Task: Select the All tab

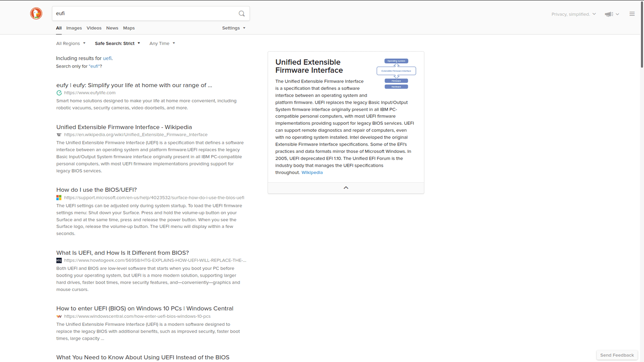Action: [x=59, y=28]
